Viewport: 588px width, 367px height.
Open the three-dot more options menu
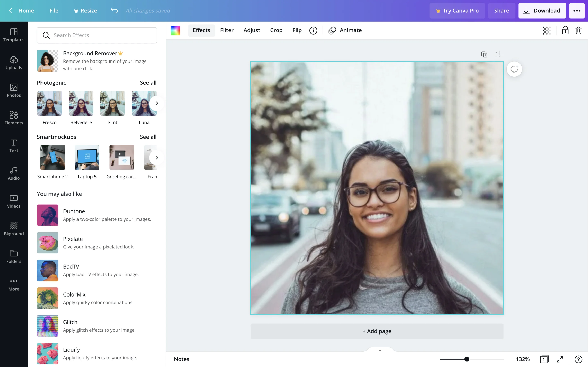(577, 11)
